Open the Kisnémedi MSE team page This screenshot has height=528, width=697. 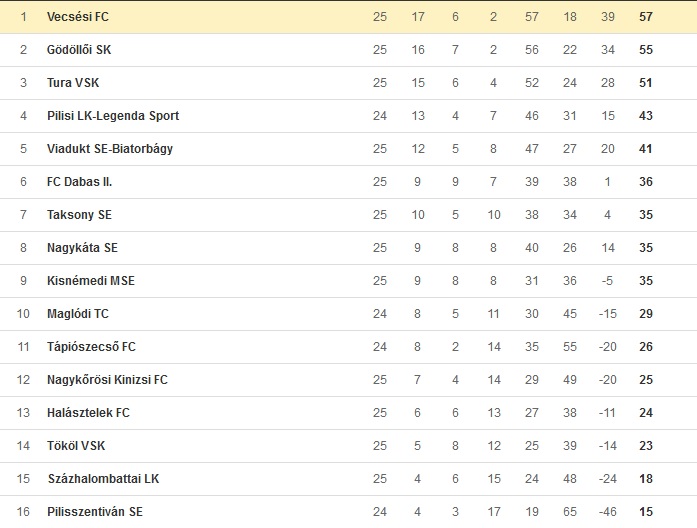91,281
